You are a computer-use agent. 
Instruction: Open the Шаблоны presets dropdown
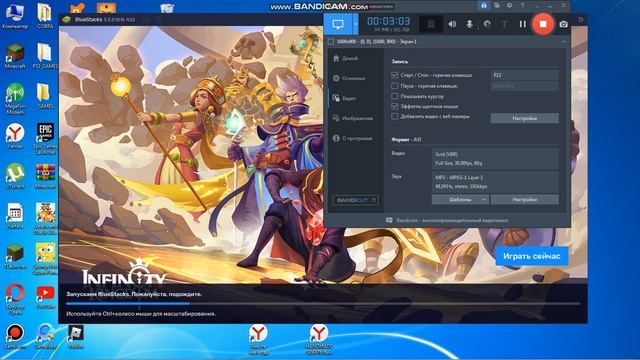(460, 200)
